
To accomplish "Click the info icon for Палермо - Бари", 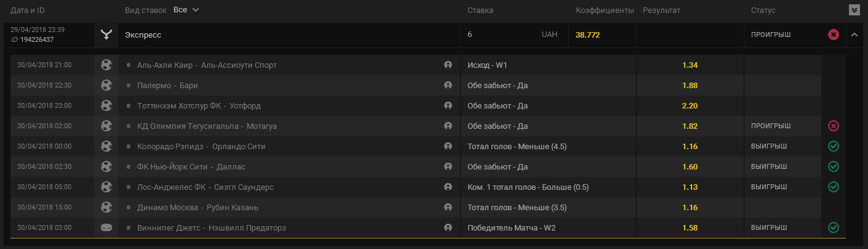I will pyautogui.click(x=448, y=85).
